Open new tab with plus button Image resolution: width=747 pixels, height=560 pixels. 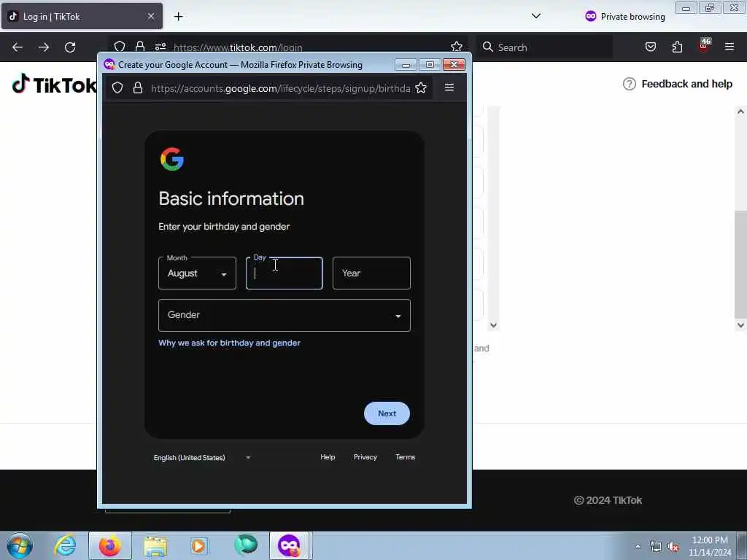coord(178,17)
